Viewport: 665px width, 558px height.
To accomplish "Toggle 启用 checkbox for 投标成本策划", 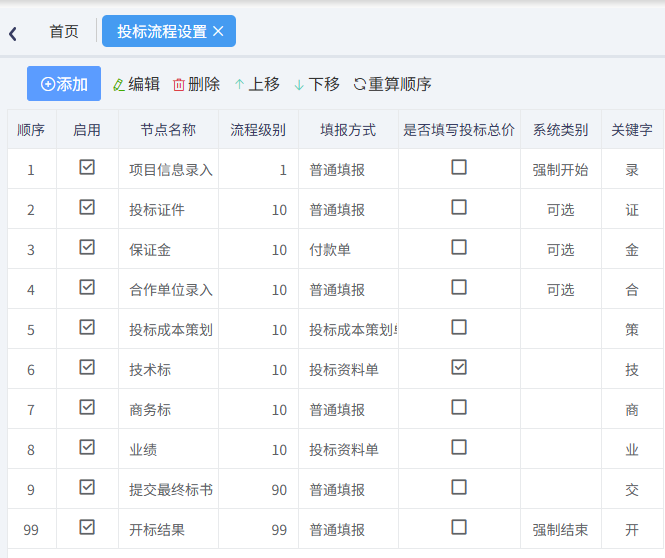I will pos(87,327).
